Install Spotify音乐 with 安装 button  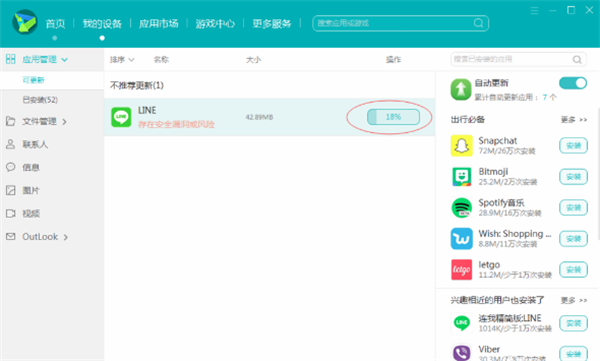pos(573,207)
